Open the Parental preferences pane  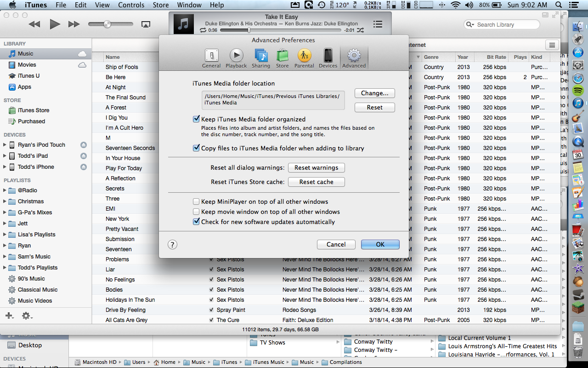pos(304,59)
